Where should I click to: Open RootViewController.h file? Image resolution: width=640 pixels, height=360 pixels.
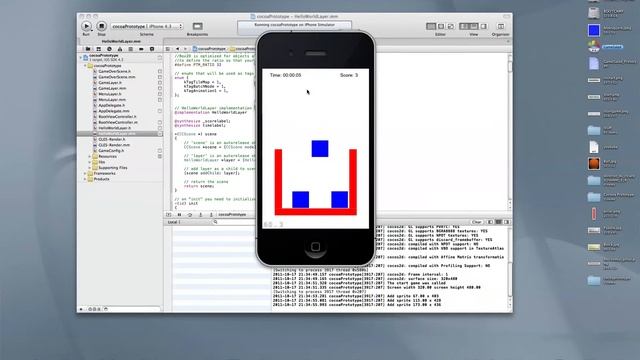pyautogui.click(x=118, y=117)
